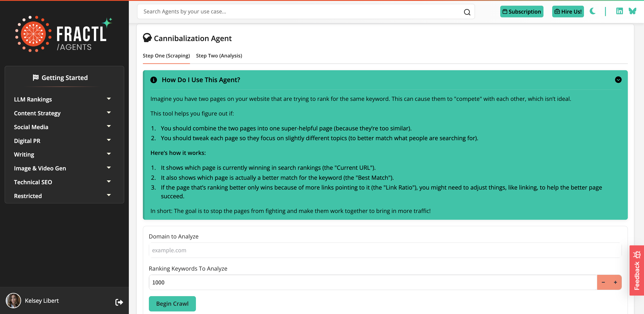This screenshot has height=314, width=644.
Task: Increase ranking keywords with the plus stepper
Action: [x=615, y=282]
